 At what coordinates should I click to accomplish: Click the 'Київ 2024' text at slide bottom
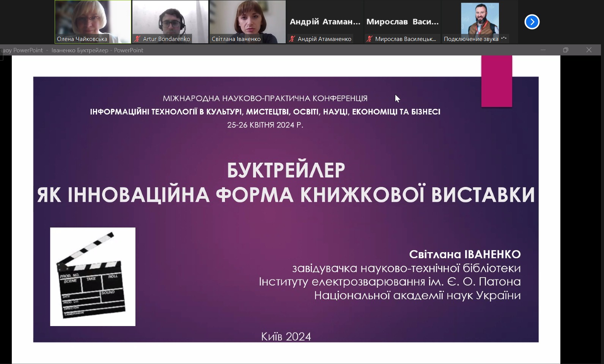point(286,336)
